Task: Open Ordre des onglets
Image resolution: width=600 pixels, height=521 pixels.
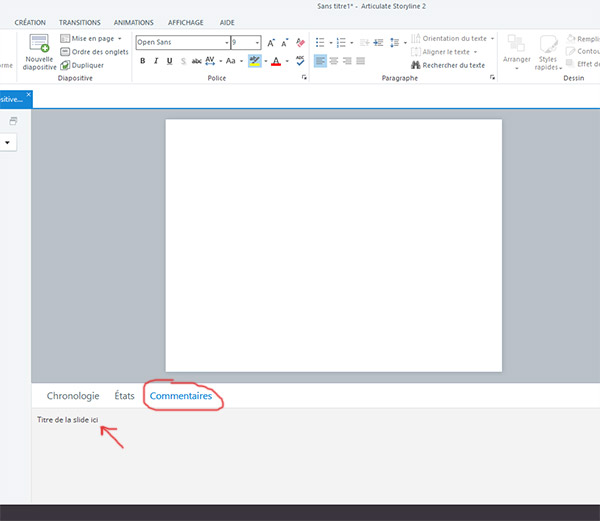Action: [x=94, y=52]
